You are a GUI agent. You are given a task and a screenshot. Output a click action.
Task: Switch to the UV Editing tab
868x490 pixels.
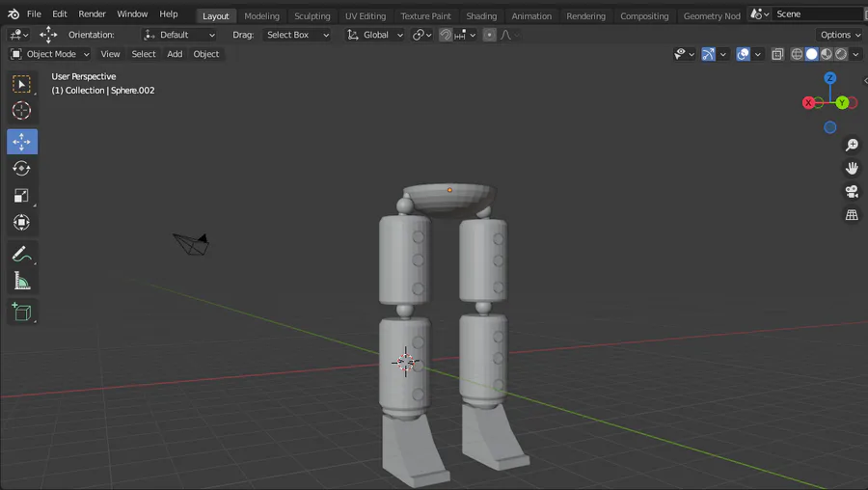(x=366, y=16)
